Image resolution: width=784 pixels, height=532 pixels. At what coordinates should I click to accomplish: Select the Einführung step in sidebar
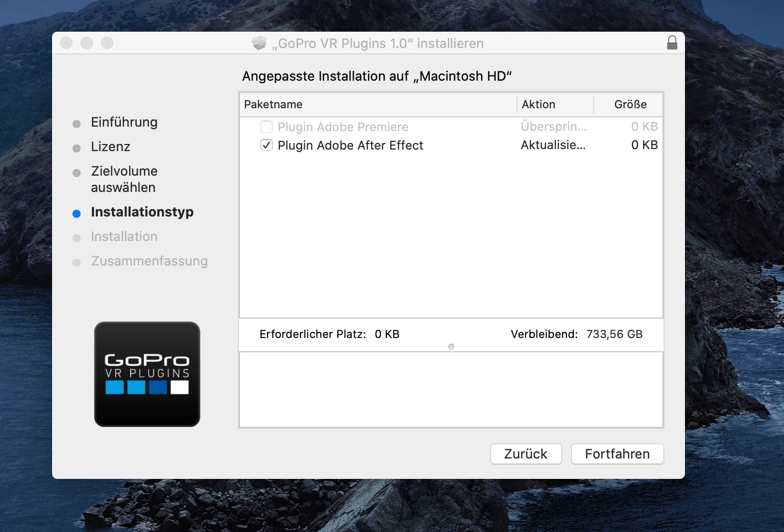(x=124, y=122)
